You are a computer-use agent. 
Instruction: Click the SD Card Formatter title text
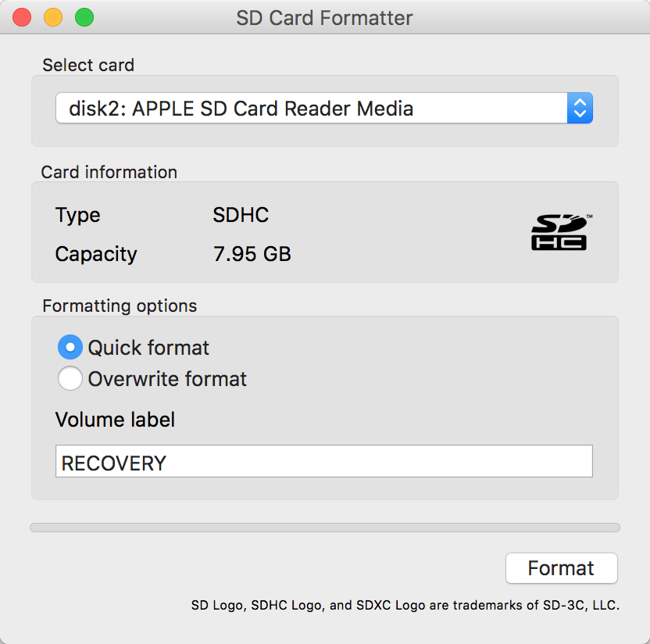[x=324, y=17]
